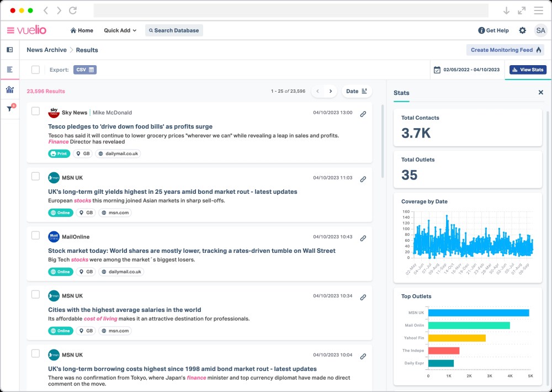Open Cities with highest average salaries headline
Screen dimensions: 552x392
[x=125, y=310]
